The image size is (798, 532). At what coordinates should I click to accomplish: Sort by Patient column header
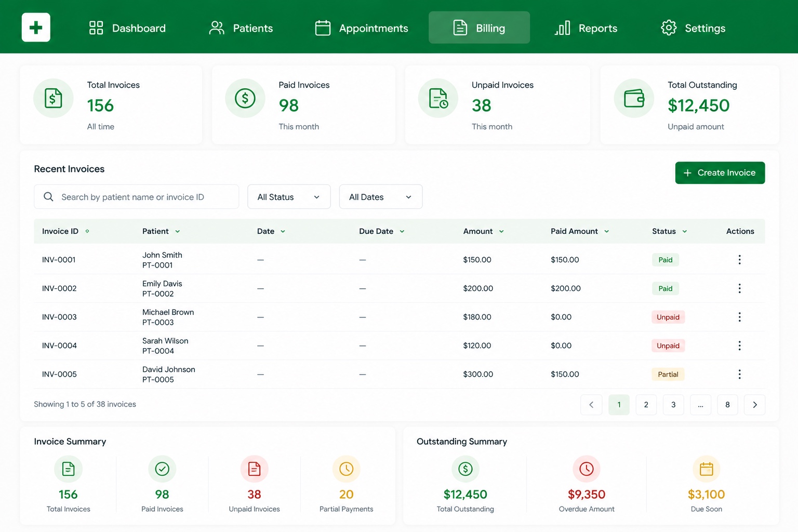coord(161,231)
